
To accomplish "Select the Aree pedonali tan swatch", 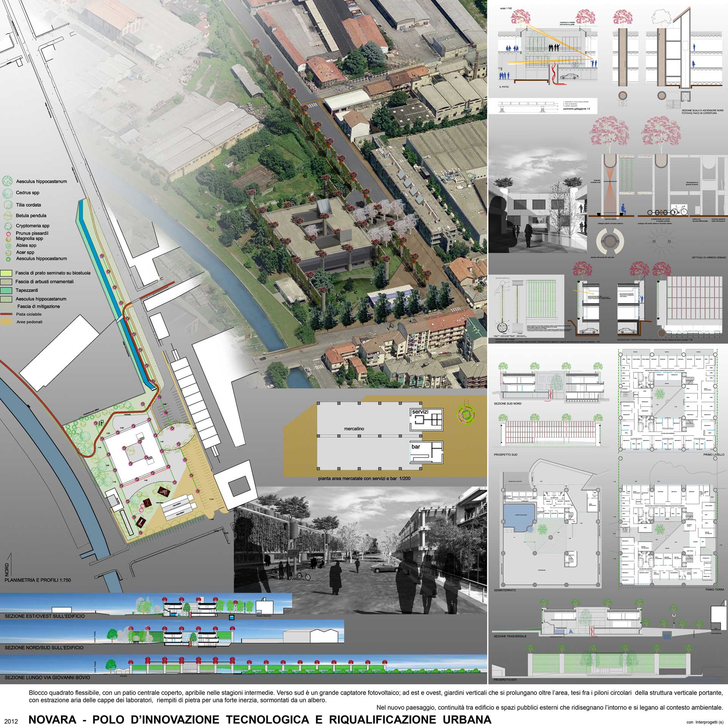I will [x=6, y=322].
